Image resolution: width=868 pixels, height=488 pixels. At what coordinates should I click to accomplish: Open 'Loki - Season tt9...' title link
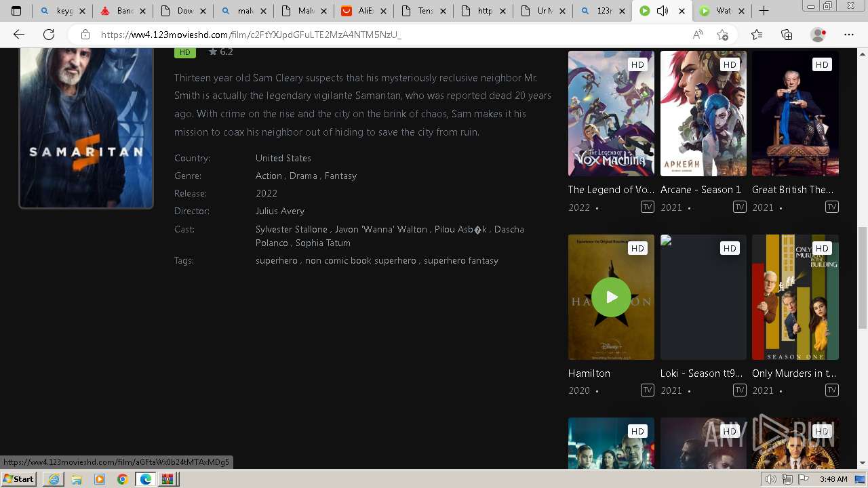[702, 373]
